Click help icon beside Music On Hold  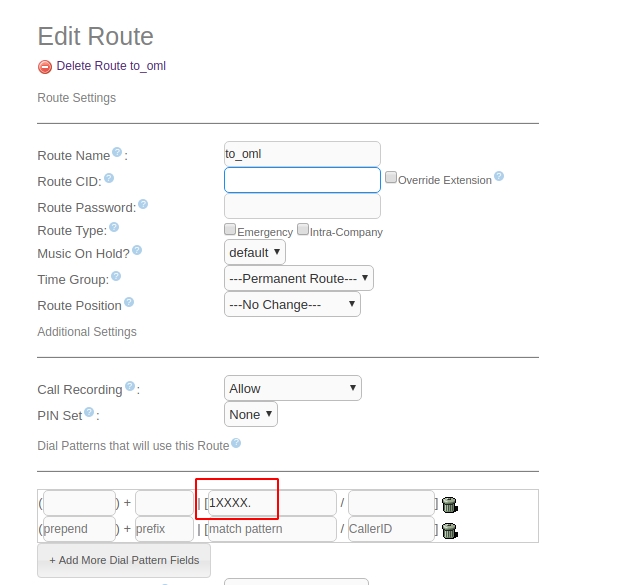pos(136,250)
